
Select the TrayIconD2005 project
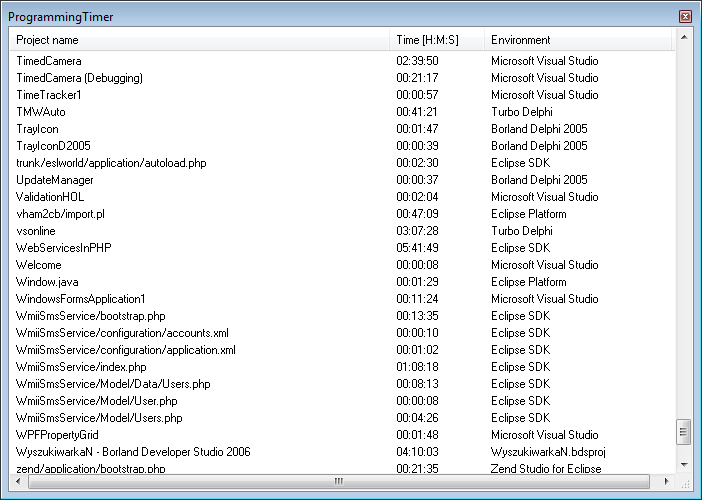click(342, 146)
